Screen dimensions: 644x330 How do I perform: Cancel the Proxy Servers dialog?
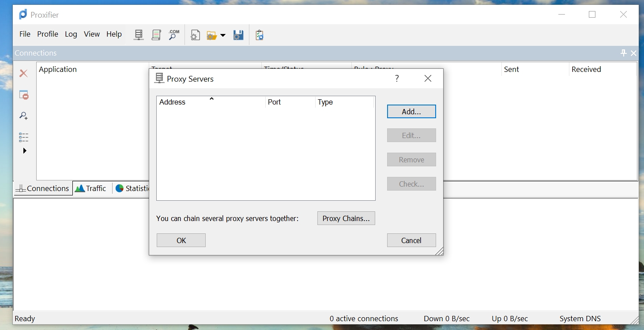click(411, 240)
